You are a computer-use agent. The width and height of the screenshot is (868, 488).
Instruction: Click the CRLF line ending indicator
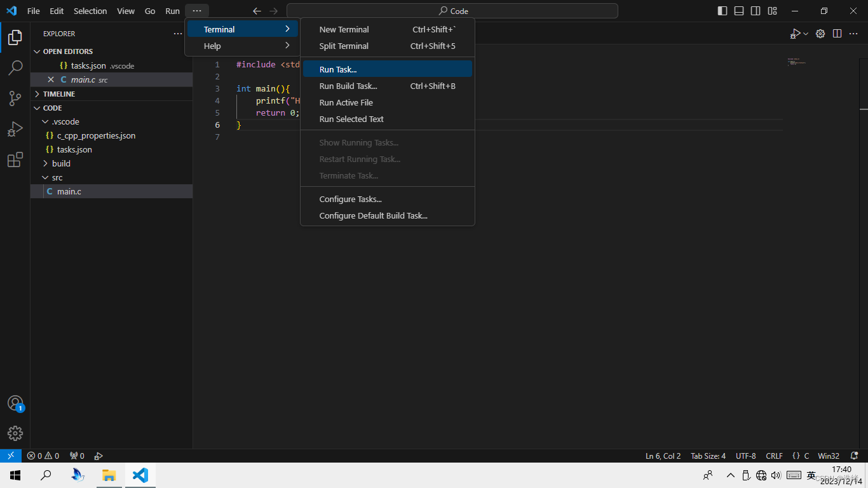click(x=774, y=456)
